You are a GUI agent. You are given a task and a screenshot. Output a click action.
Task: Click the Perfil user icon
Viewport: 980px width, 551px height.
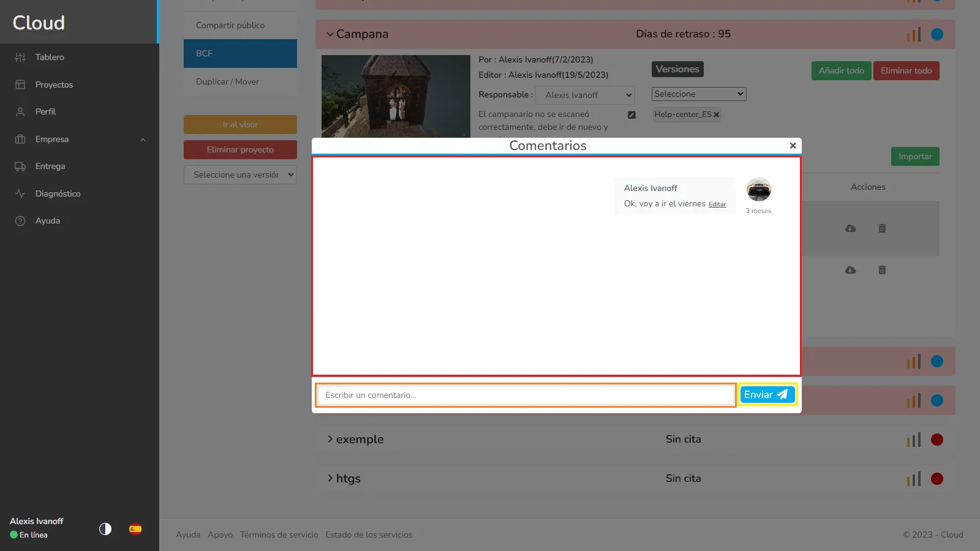[x=20, y=111]
